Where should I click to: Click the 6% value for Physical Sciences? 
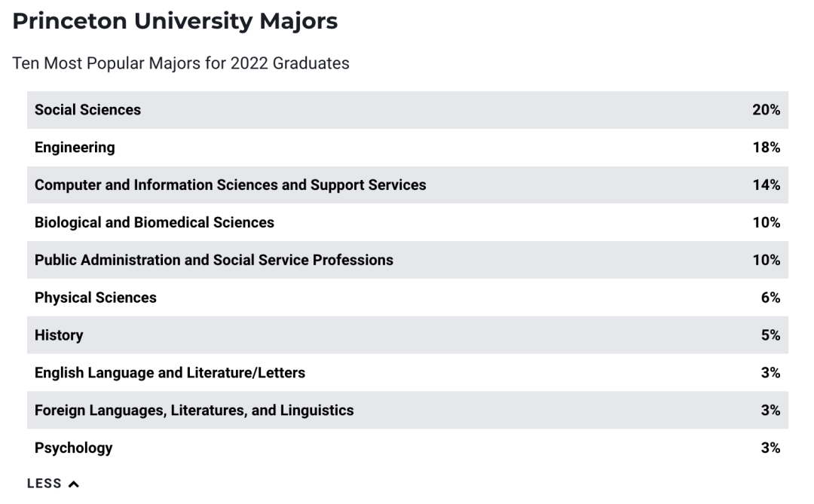(770, 298)
